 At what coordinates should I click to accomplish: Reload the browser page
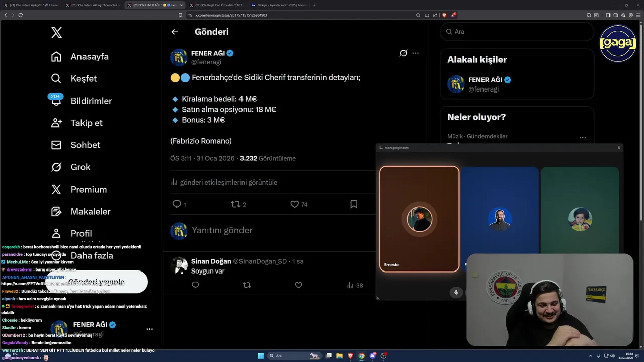21,15
